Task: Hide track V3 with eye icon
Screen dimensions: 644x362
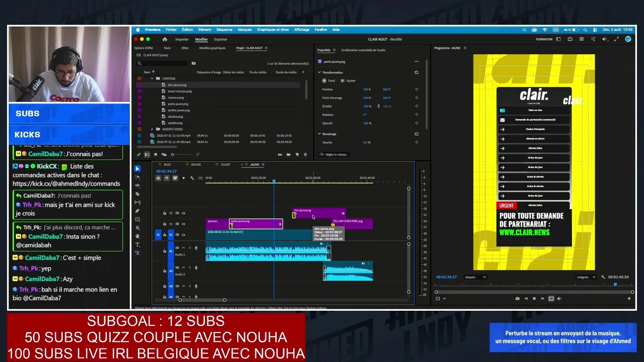Action: pyautogui.click(x=183, y=213)
